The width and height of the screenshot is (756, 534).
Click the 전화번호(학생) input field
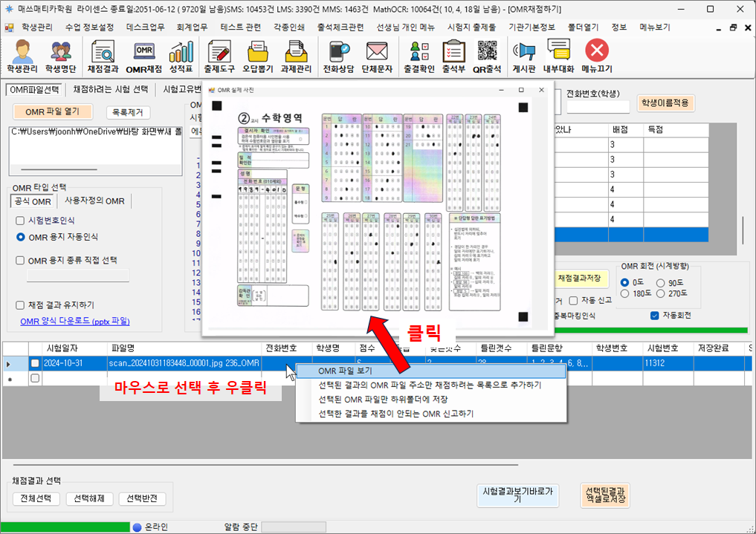pos(598,107)
